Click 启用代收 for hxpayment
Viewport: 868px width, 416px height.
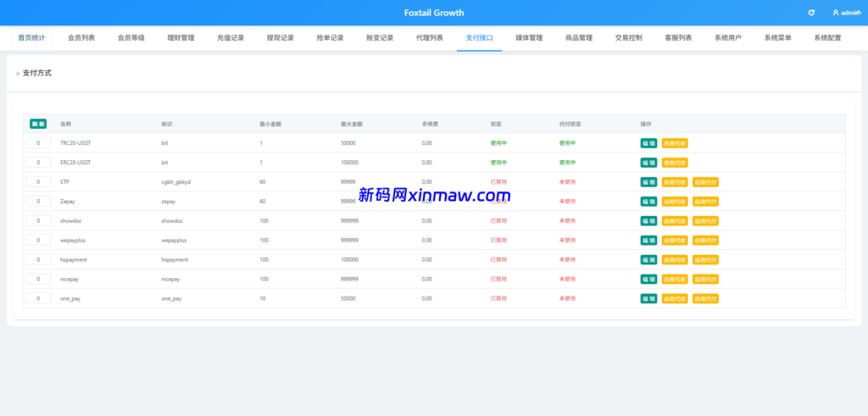(x=675, y=259)
